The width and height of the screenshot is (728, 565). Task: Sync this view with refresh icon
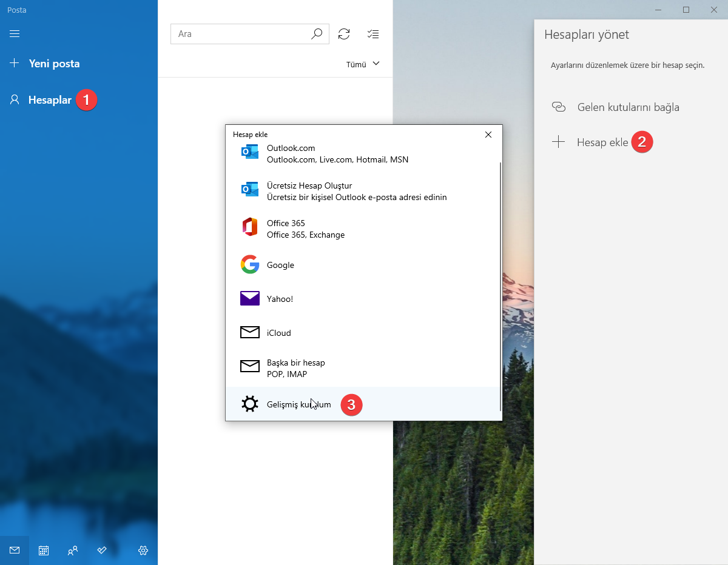(344, 34)
